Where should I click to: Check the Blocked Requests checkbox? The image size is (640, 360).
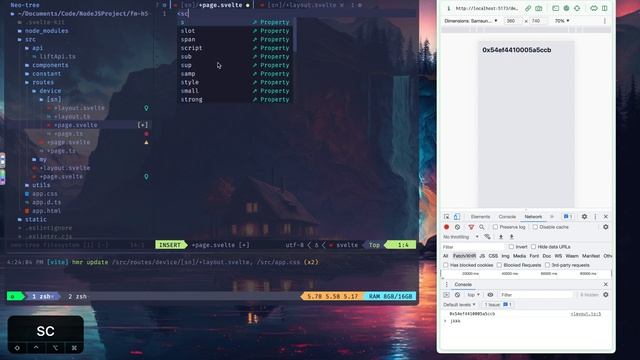(x=499, y=265)
